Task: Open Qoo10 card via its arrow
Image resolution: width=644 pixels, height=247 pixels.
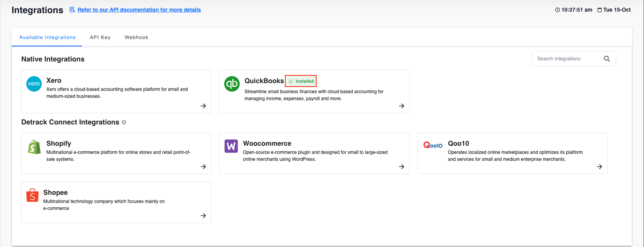Action: click(600, 167)
